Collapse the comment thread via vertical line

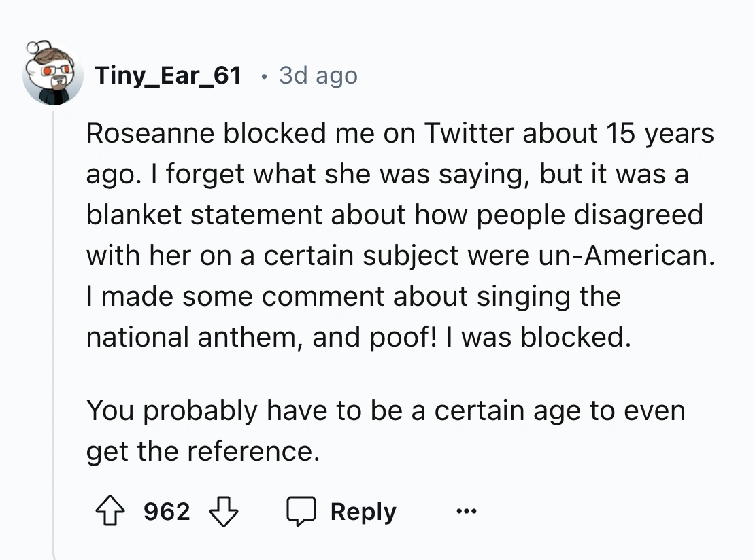(54, 340)
